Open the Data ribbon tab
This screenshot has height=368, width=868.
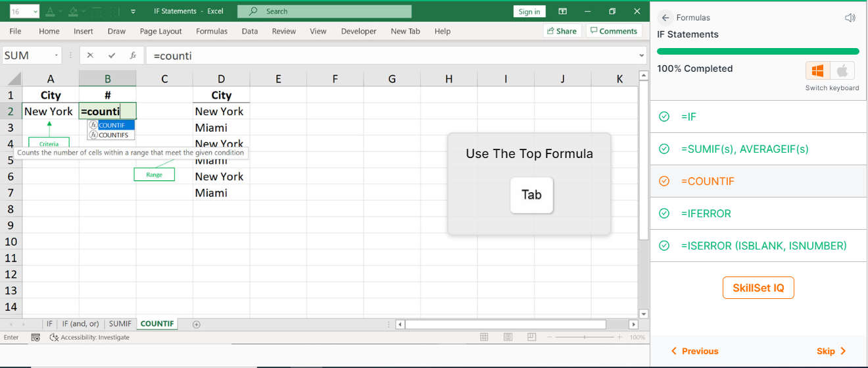tap(250, 31)
